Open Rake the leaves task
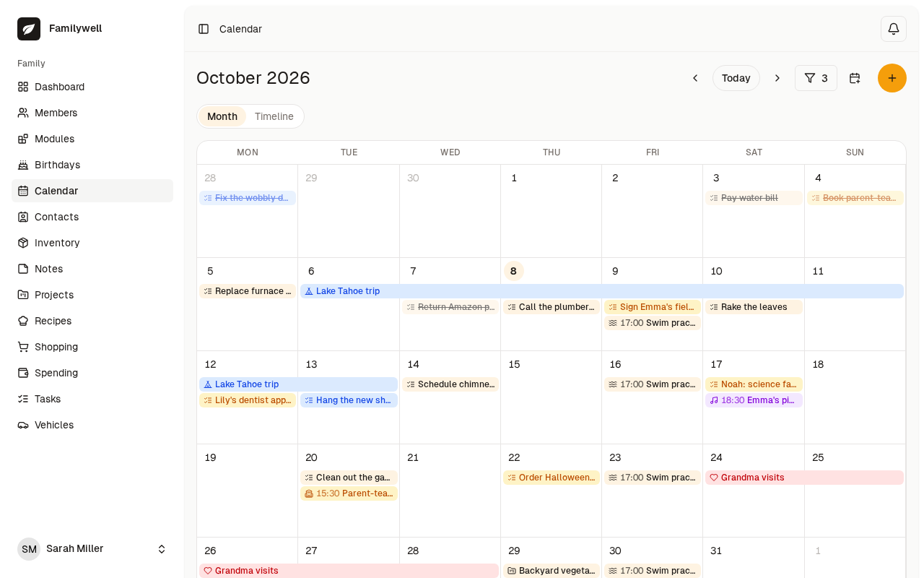924x578 pixels. [x=754, y=307]
